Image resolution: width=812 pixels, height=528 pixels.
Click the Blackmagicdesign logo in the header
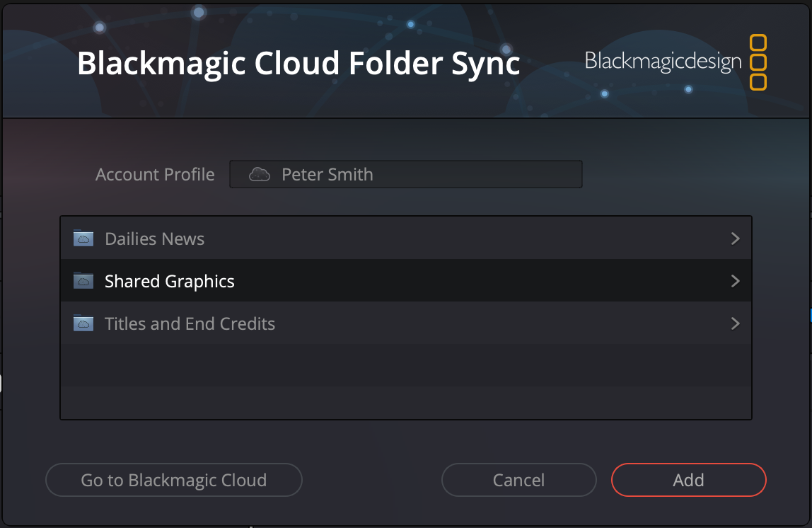[x=662, y=62]
